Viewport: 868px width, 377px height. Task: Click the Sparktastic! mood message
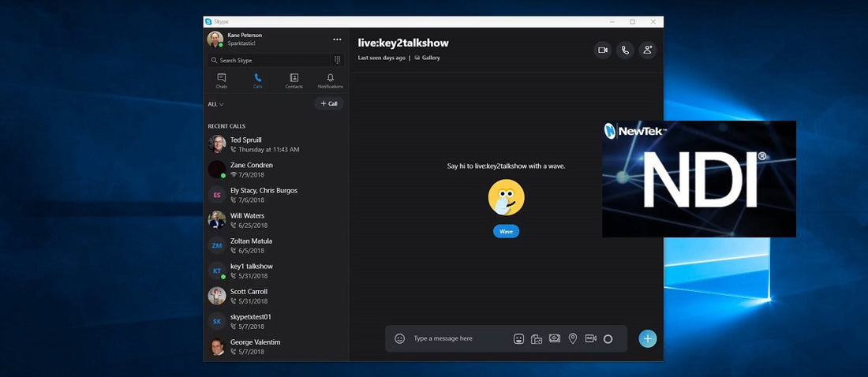[241, 43]
